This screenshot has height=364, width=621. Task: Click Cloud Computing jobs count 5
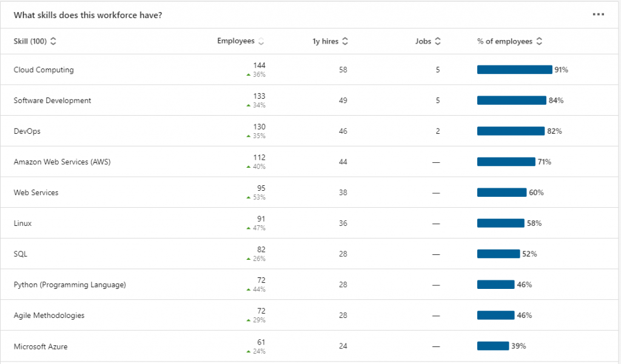(x=438, y=70)
